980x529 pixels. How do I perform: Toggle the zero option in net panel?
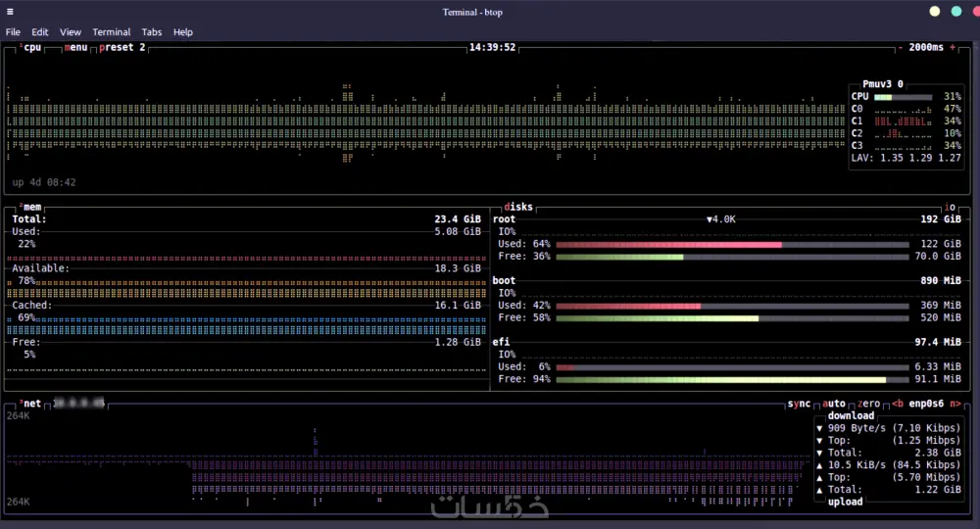[868, 404]
